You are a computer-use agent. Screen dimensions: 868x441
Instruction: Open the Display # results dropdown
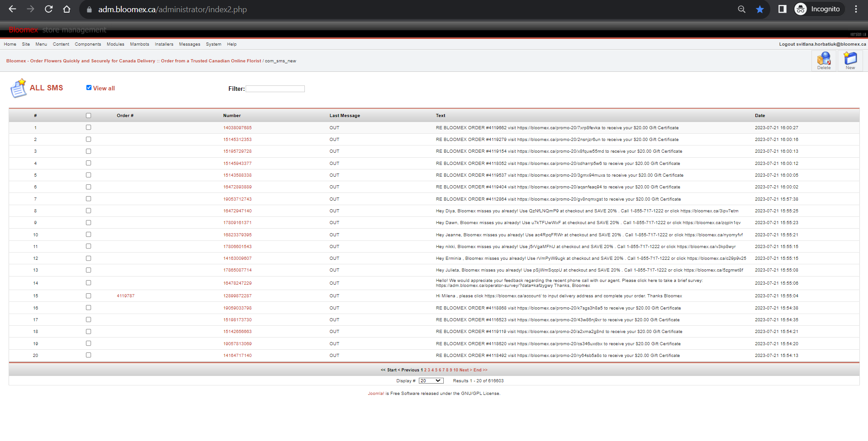coord(431,381)
